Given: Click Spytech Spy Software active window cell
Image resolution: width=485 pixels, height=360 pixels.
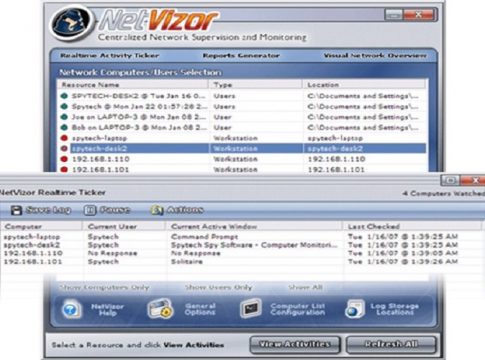Looking at the screenshot, I should pyautogui.click(x=254, y=245).
